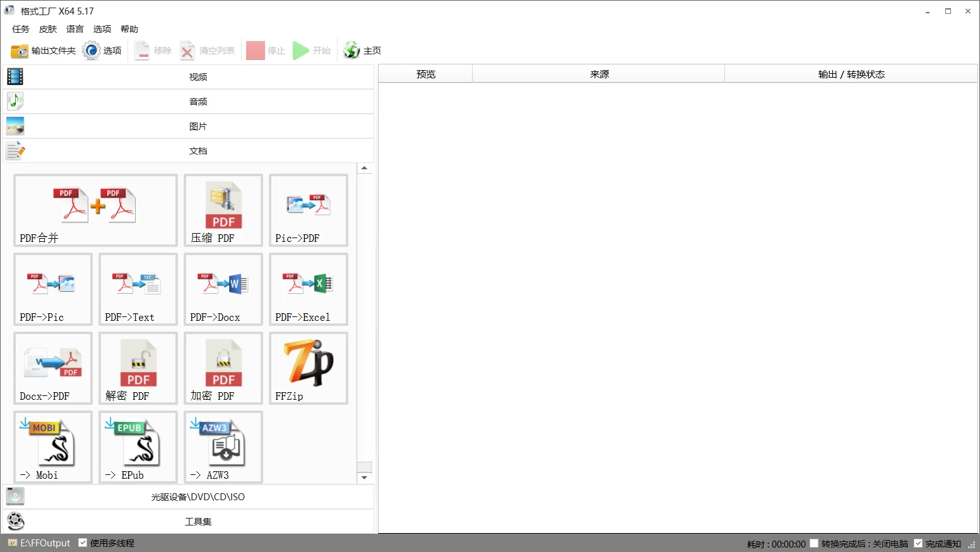Click the 开始 start button
The width and height of the screenshot is (980, 552).
click(x=312, y=51)
